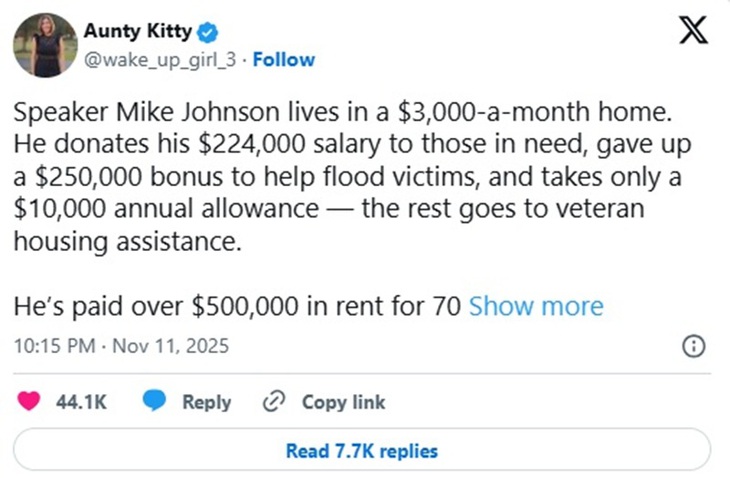The image size is (730, 478).
Task: Open Aunty Kitty's profile photo
Action: click(47, 45)
